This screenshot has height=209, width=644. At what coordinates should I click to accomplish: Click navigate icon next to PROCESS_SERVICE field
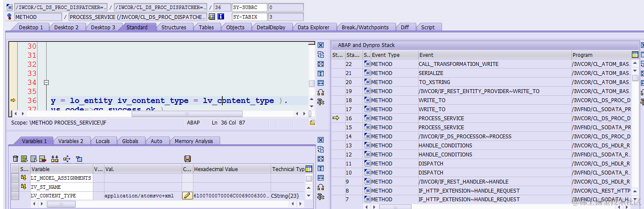212,17
